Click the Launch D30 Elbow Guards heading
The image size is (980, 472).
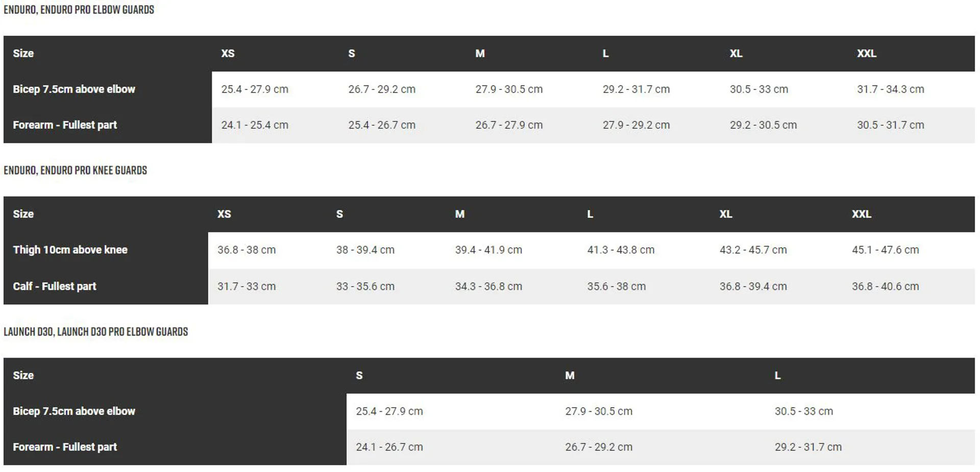coord(95,332)
